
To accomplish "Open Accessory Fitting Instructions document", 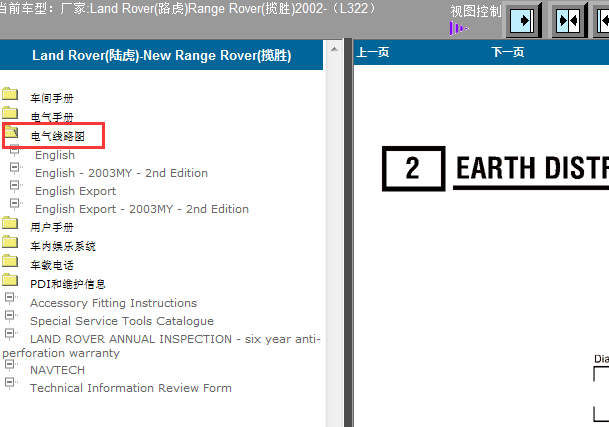I will pyautogui.click(x=113, y=303).
